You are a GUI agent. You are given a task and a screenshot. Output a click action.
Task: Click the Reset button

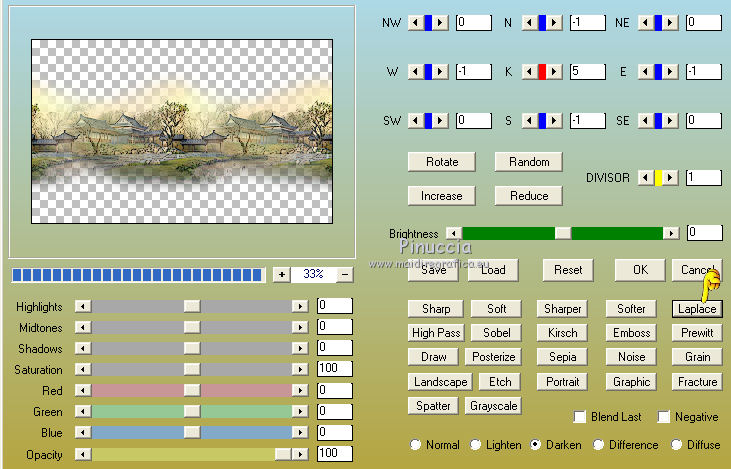pos(568,270)
